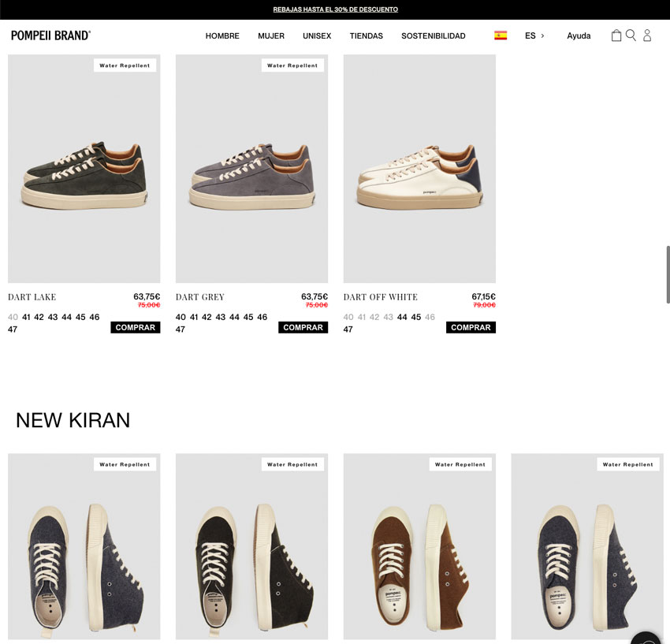The height and width of the screenshot is (644, 670).
Task: Click COMPRAR for Dart Grey
Action: 303,327
